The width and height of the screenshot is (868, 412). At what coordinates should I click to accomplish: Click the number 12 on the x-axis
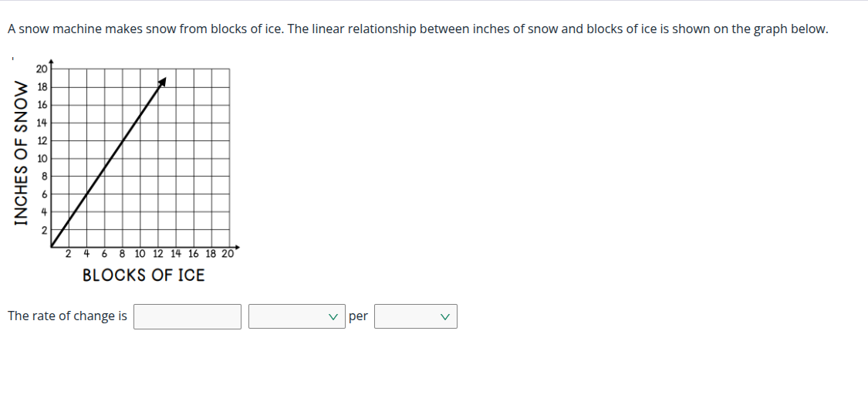pyautogui.click(x=157, y=254)
